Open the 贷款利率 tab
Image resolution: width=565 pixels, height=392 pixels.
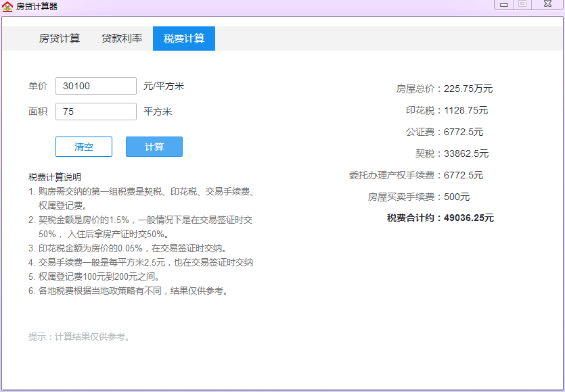(122, 39)
